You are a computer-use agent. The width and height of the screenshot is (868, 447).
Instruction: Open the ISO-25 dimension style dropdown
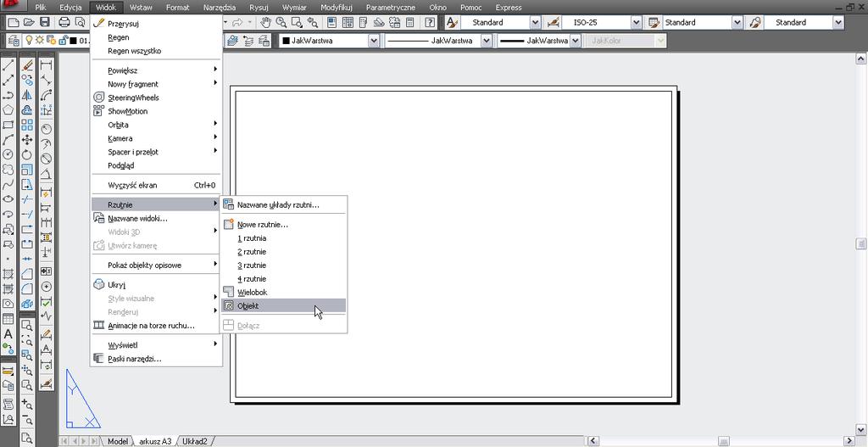(636, 22)
